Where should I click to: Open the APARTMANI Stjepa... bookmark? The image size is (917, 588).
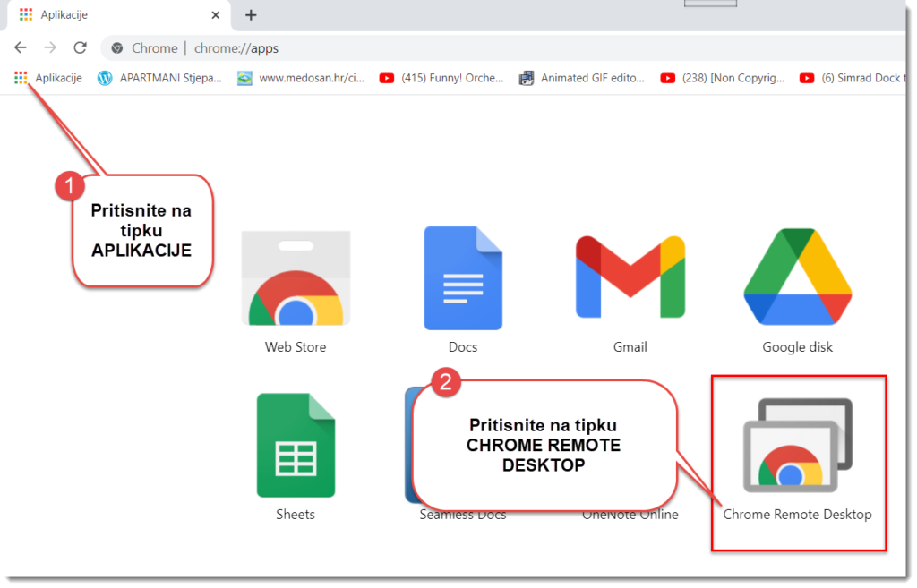click(x=159, y=78)
